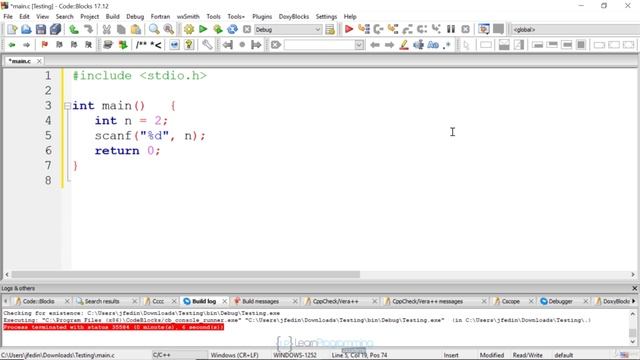
Task: Toggle bookmark with the red flag icon
Action: click(44, 44)
